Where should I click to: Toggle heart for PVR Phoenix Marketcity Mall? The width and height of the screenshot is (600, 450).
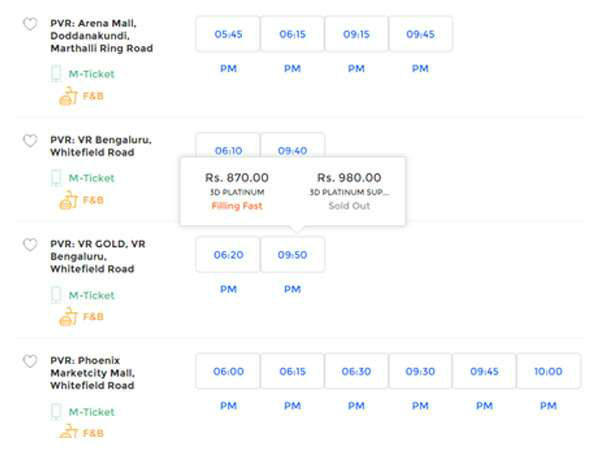[x=30, y=361]
